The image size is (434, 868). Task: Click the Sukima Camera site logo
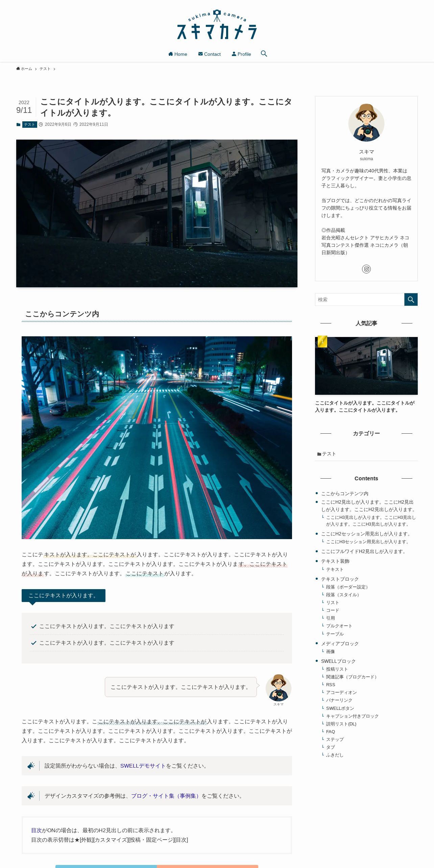217,24
